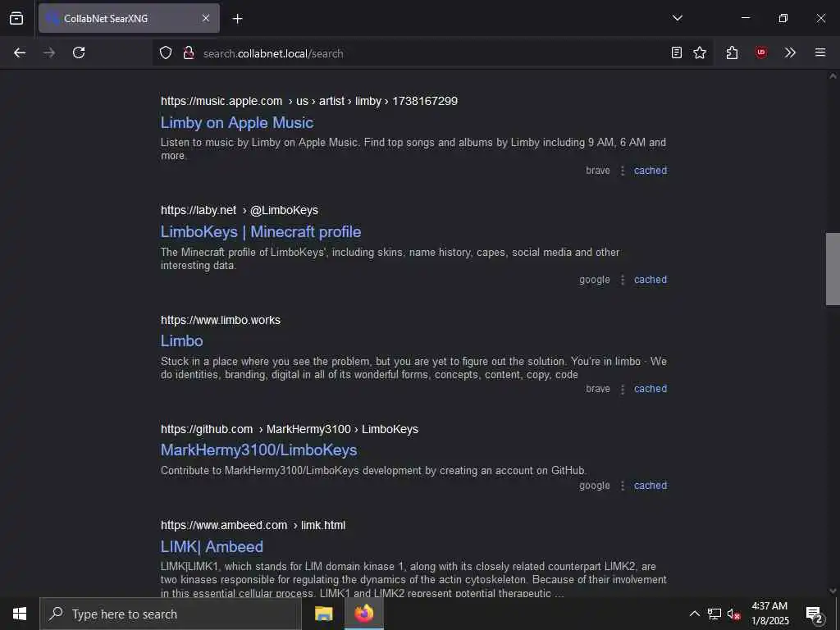The height and width of the screenshot is (630, 840).
Task: Click the 'google' engine label under LimboKeys profile
Action: 595,280
